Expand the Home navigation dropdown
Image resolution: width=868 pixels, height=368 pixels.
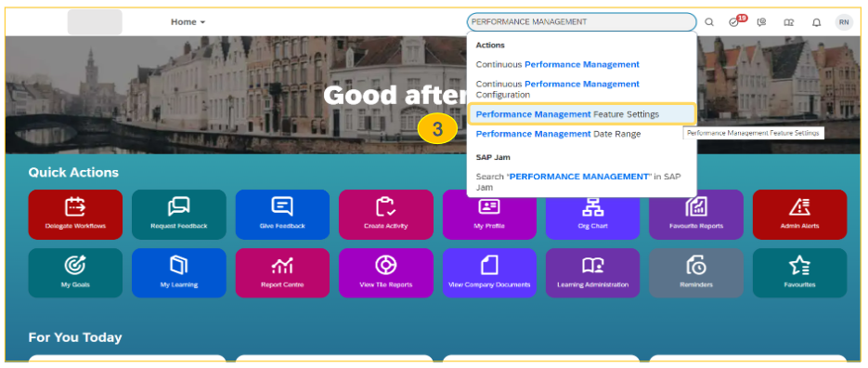tap(188, 22)
